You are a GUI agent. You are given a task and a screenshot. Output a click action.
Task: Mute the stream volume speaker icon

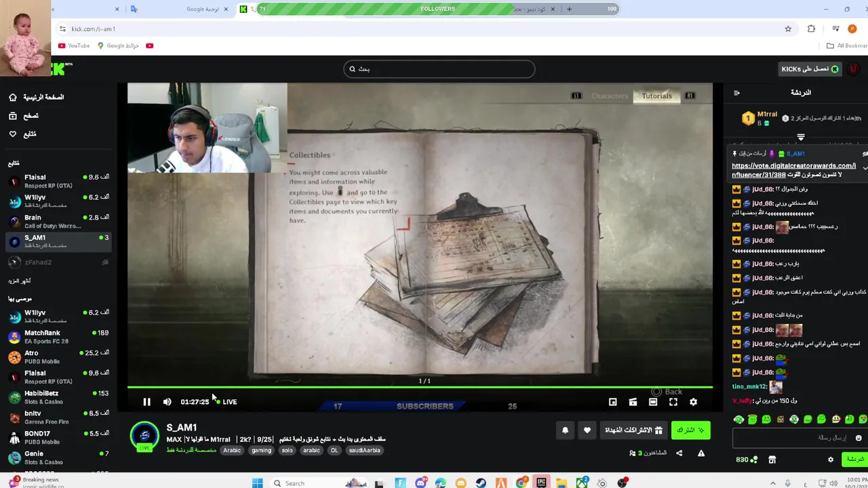pyautogui.click(x=167, y=402)
